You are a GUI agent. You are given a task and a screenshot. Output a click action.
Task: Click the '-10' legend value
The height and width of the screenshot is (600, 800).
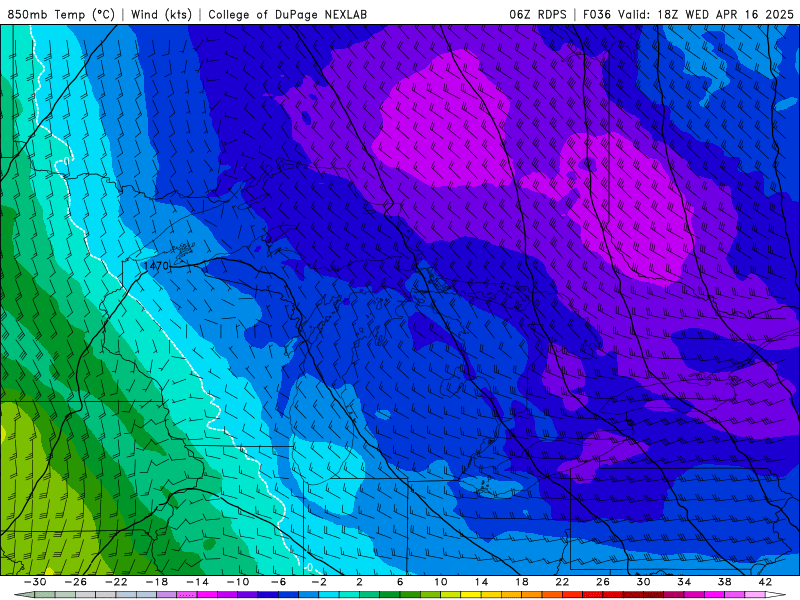click(x=238, y=582)
